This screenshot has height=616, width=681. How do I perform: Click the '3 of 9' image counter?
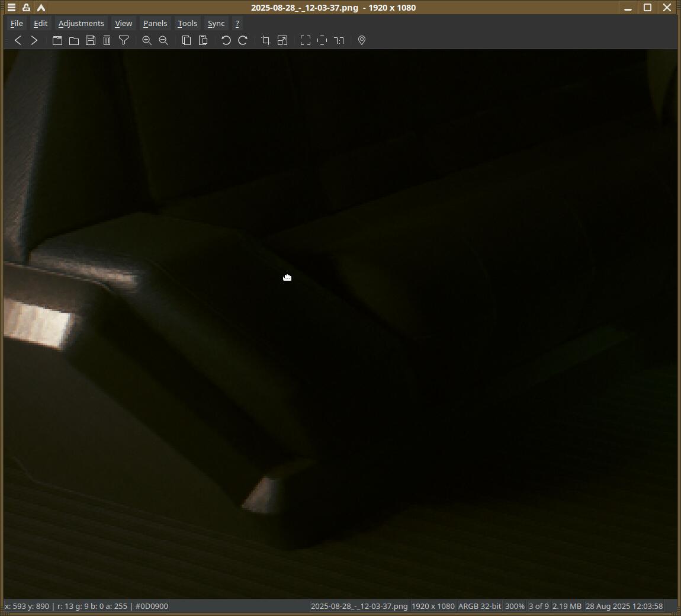[538, 606]
